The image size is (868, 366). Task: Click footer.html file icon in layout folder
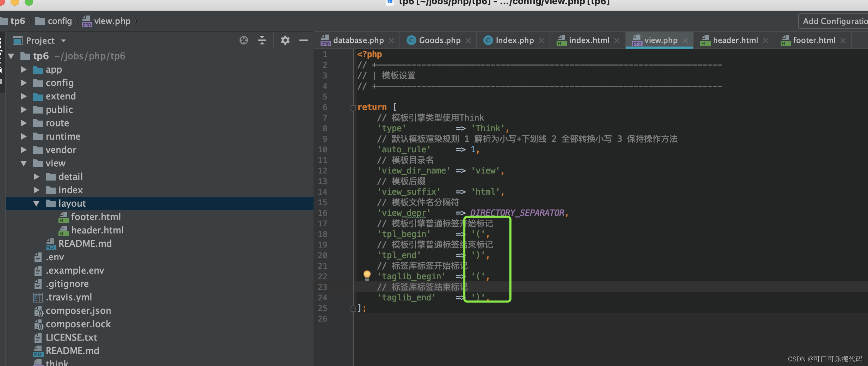[63, 217]
